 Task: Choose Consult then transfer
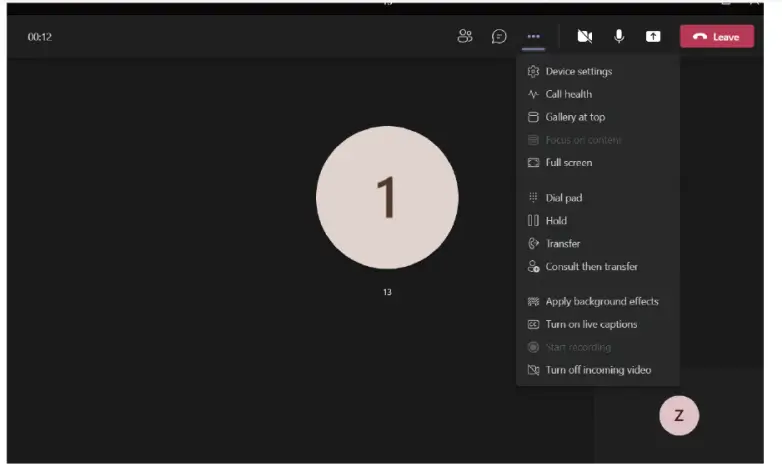[597, 266]
